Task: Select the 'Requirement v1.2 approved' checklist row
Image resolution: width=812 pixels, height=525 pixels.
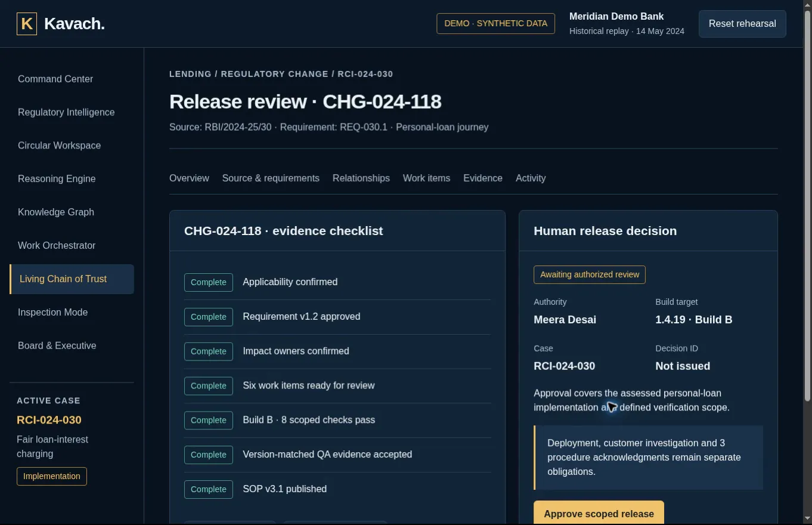Action: point(337,317)
